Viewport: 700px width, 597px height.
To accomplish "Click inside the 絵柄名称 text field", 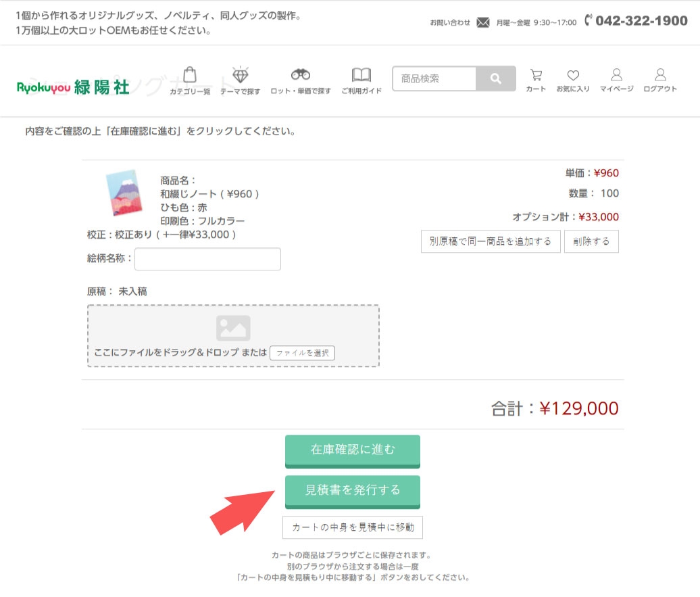I will (207, 258).
